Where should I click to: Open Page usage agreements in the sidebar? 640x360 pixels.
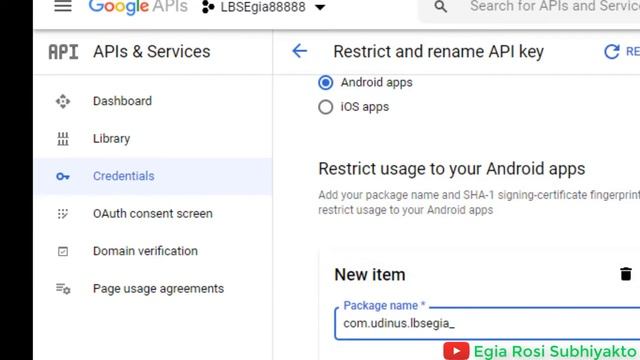pyautogui.click(x=153, y=289)
